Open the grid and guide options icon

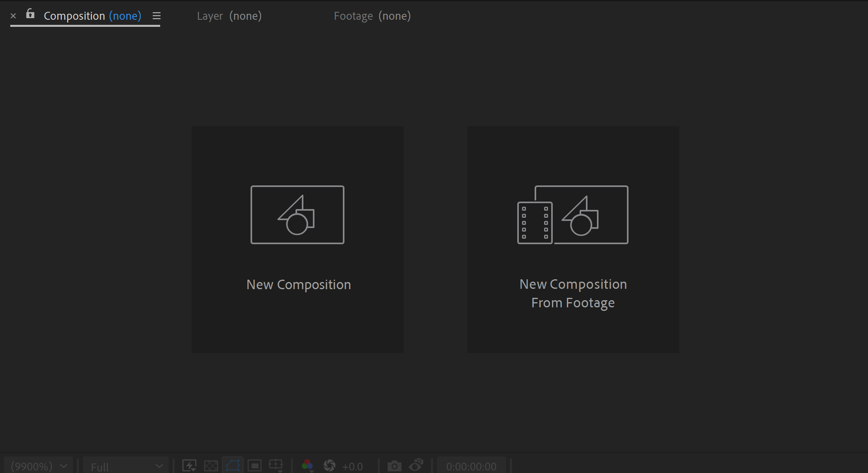[275, 465]
